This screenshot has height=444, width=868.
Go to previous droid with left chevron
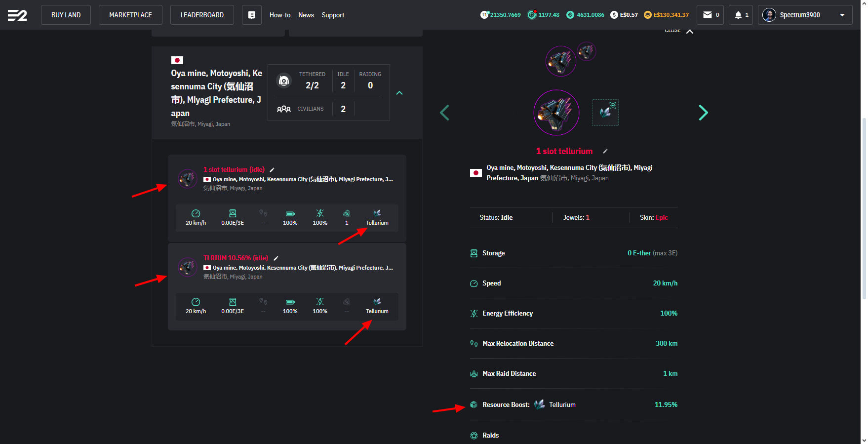coord(444,113)
